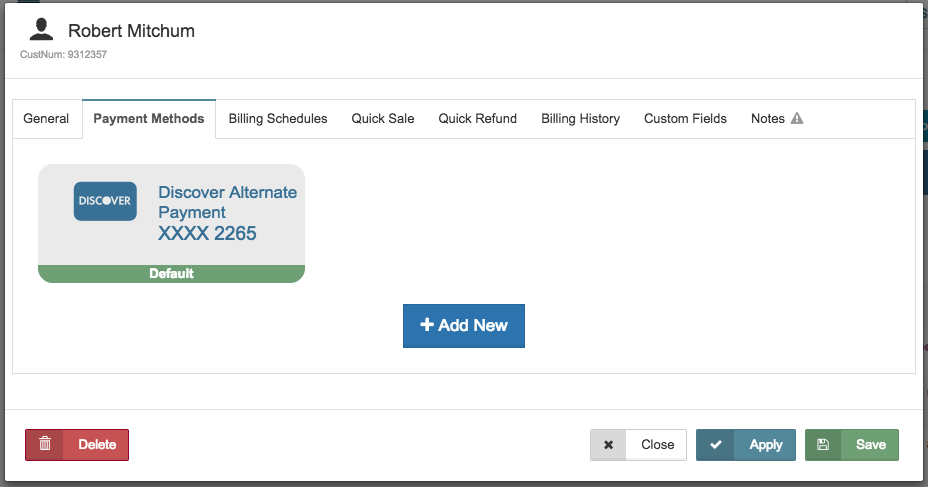928x487 pixels.
Task: Click the green Default bar on card
Action: [171, 273]
